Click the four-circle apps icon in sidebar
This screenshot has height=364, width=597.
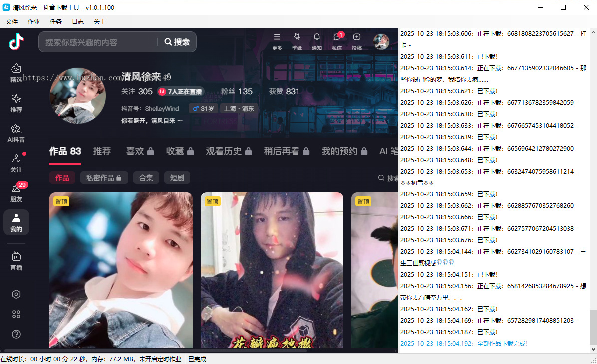(16, 314)
